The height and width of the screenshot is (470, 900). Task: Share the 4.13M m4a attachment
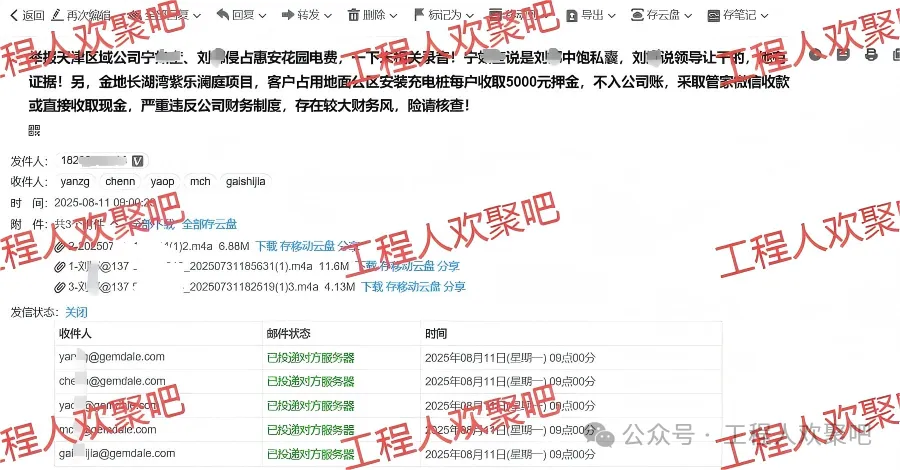tap(455, 286)
